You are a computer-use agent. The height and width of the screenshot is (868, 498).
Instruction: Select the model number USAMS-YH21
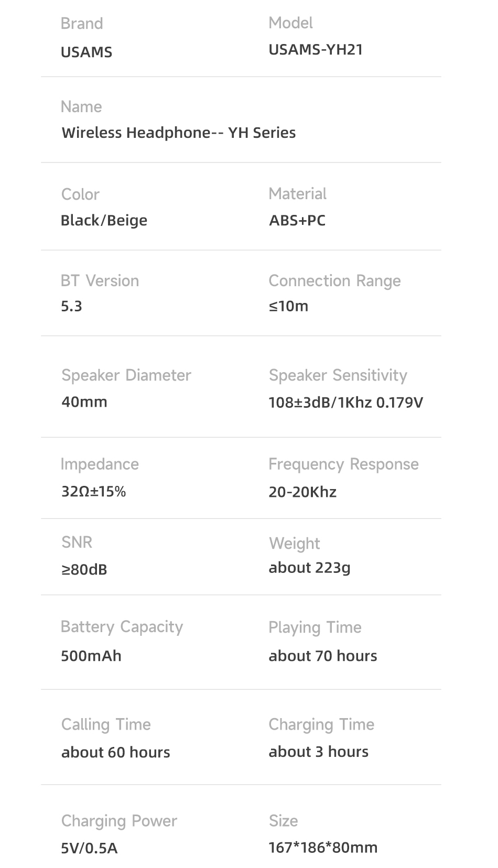316,50
